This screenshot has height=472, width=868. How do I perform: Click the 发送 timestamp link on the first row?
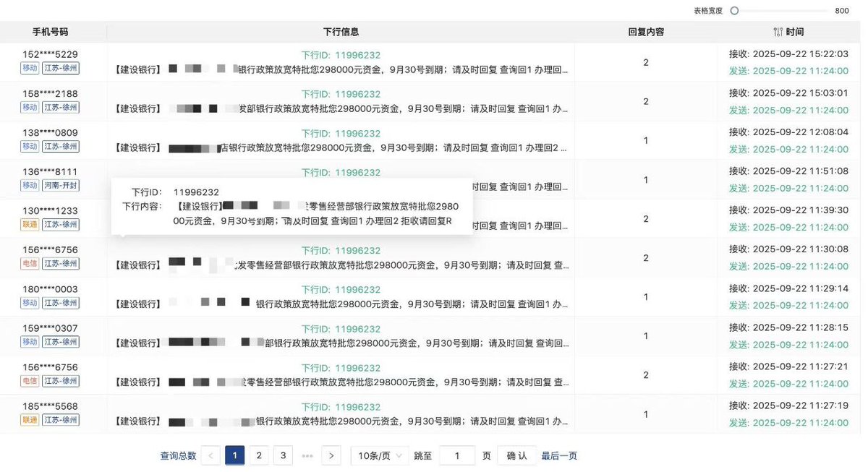788,71
